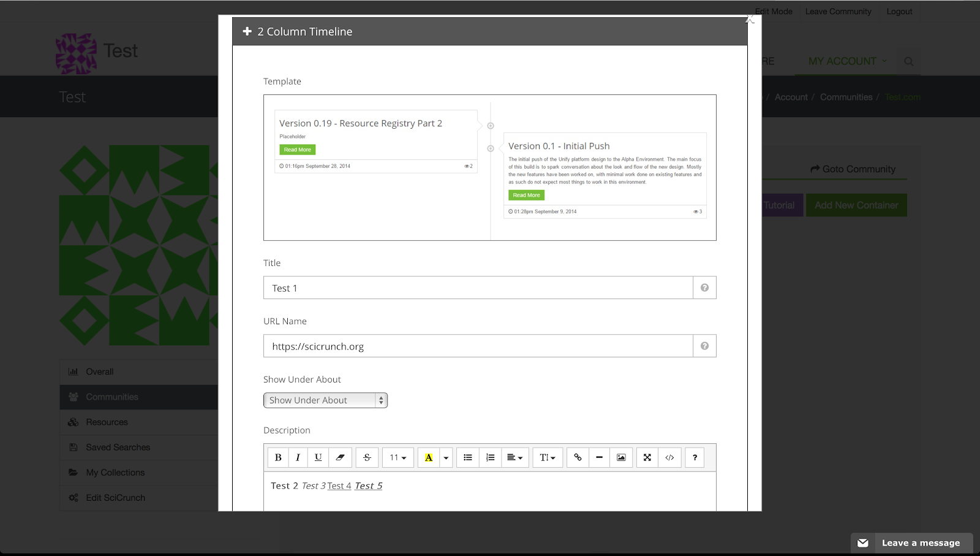Insert a horizontal rule
The height and width of the screenshot is (556, 980).
(599, 457)
